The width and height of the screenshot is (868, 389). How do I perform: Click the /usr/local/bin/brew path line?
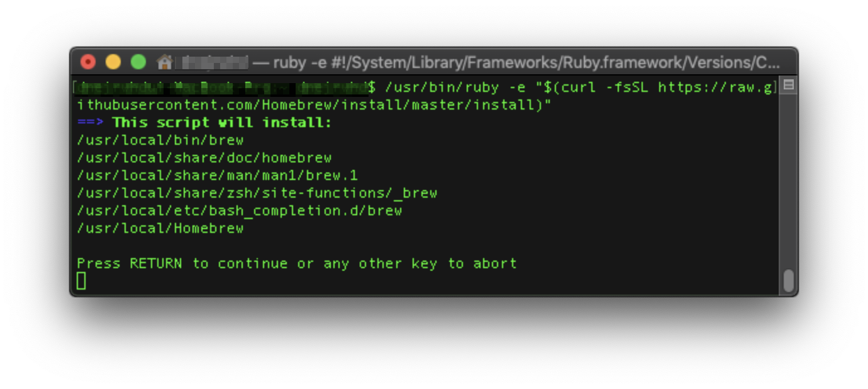(160, 140)
